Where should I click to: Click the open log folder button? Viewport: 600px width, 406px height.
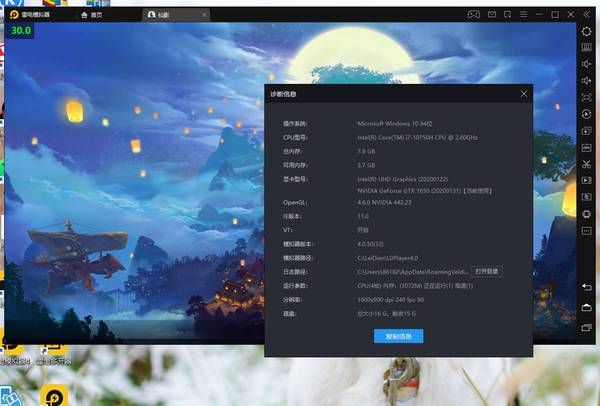pyautogui.click(x=487, y=271)
